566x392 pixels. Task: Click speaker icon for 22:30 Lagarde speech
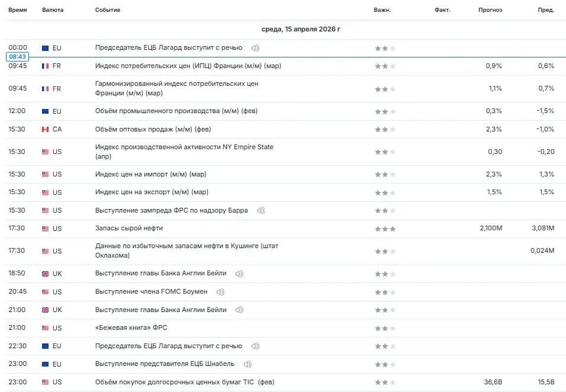255,346
